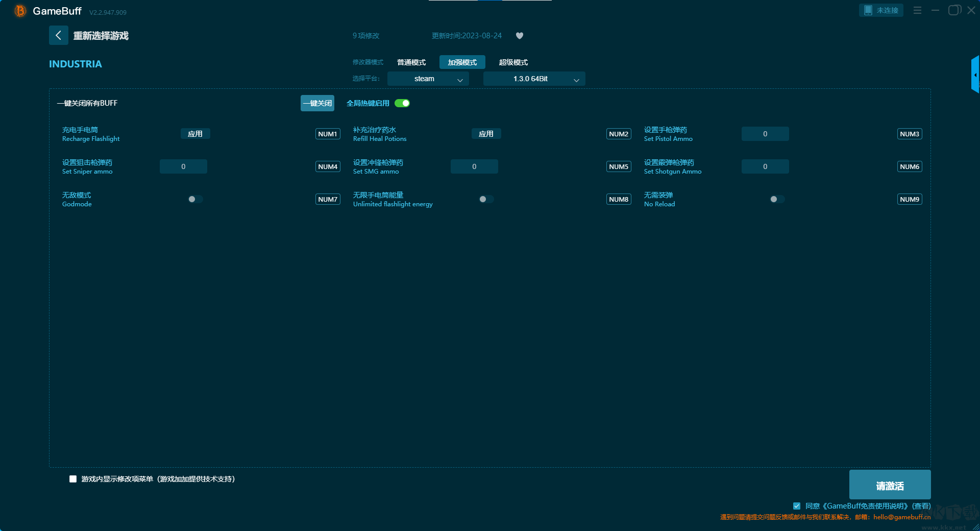Image resolution: width=980 pixels, height=531 pixels.
Task: Click the V2.2.947.909 version text
Action: tap(108, 12)
